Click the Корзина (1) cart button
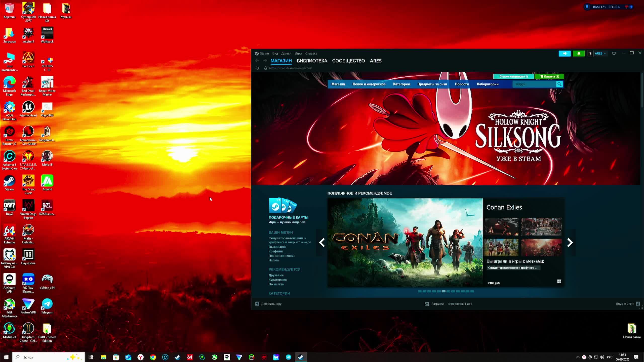 click(x=549, y=76)
